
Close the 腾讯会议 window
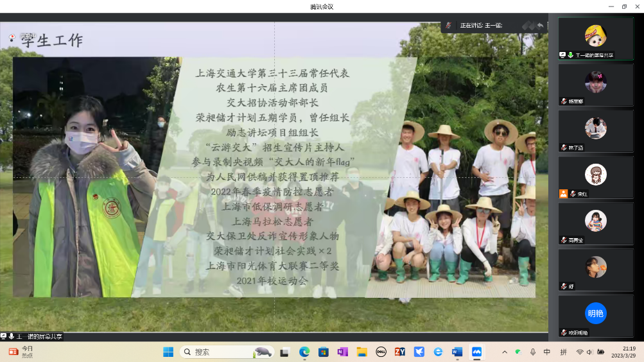click(x=638, y=6)
